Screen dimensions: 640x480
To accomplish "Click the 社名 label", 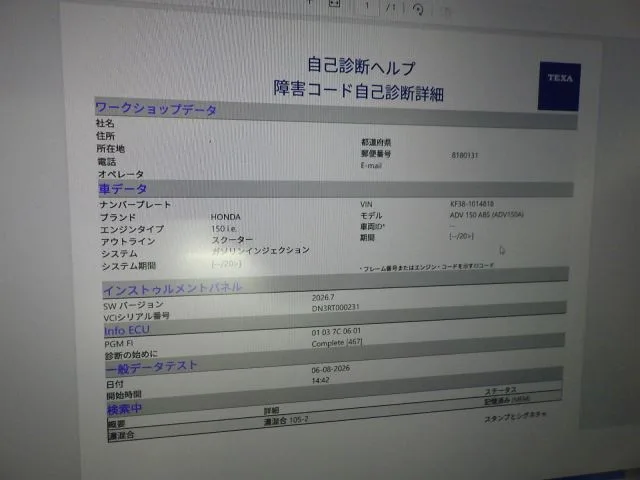I will tap(105, 123).
